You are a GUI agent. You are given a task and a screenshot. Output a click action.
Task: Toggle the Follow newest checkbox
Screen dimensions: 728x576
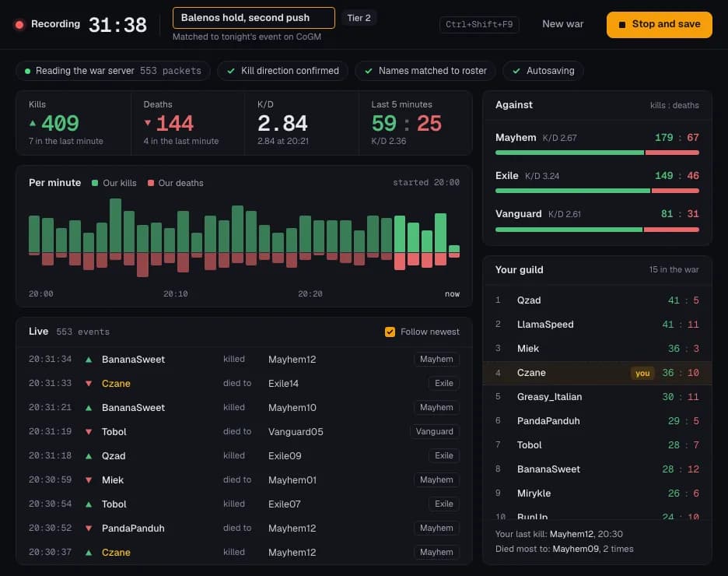tap(390, 332)
